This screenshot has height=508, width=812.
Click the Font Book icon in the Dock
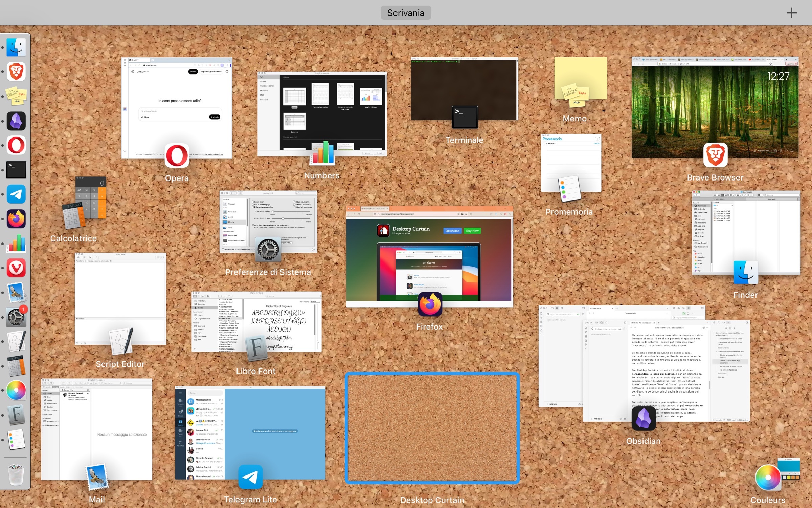tap(16, 415)
